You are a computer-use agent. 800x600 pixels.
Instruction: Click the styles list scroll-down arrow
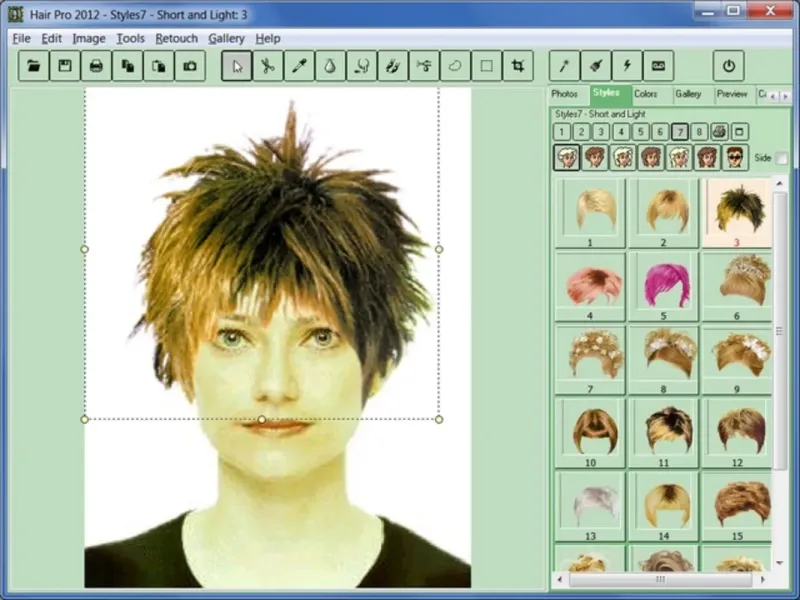coord(780,563)
